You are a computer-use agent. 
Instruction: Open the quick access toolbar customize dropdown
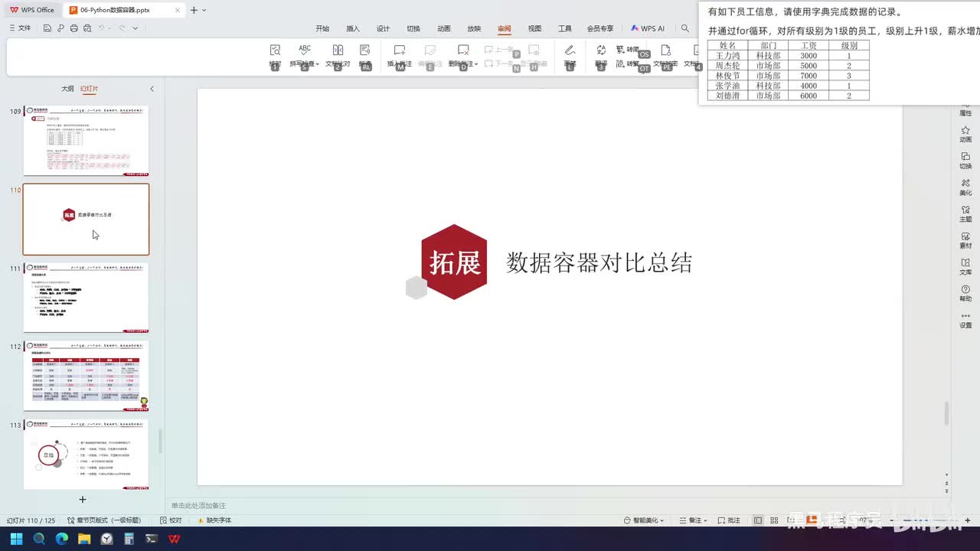tap(136, 28)
